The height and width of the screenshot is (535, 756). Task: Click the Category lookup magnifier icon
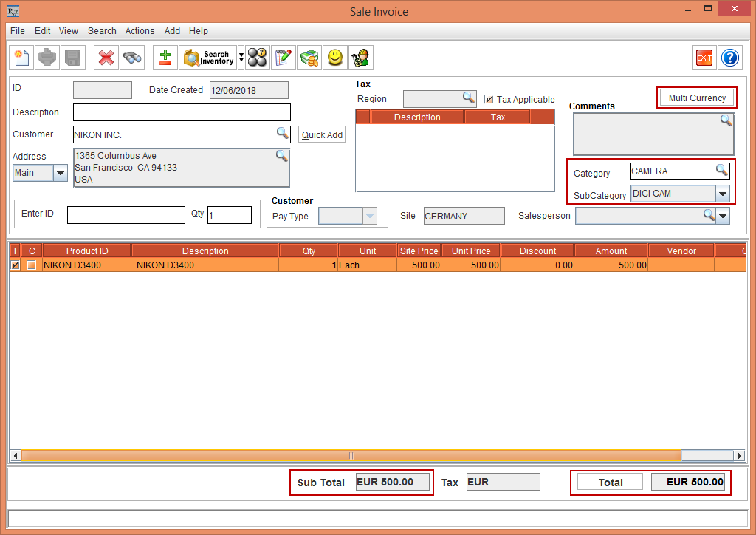coord(722,170)
